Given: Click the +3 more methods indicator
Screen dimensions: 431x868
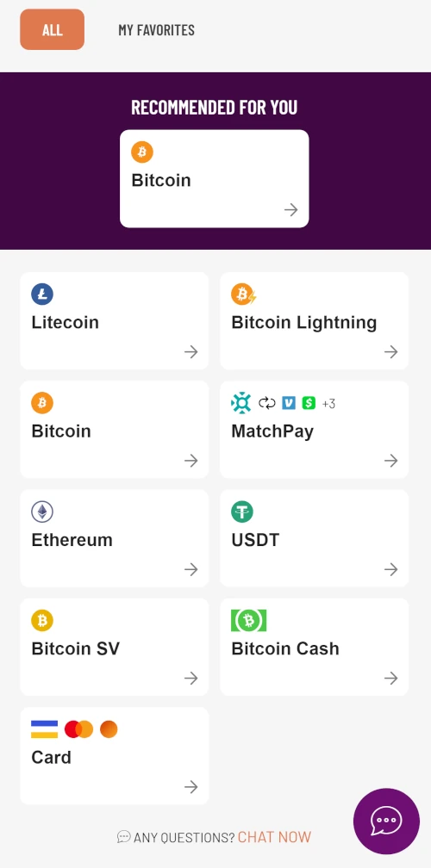Looking at the screenshot, I should click(x=328, y=404).
